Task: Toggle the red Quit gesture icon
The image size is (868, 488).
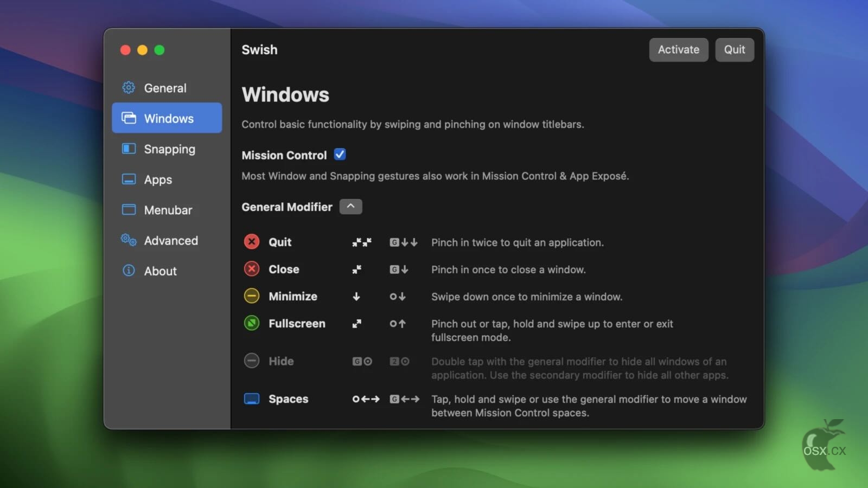Action: point(252,242)
